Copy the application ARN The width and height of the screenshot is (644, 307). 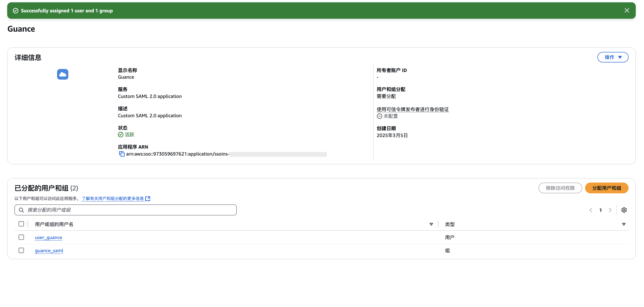click(122, 154)
